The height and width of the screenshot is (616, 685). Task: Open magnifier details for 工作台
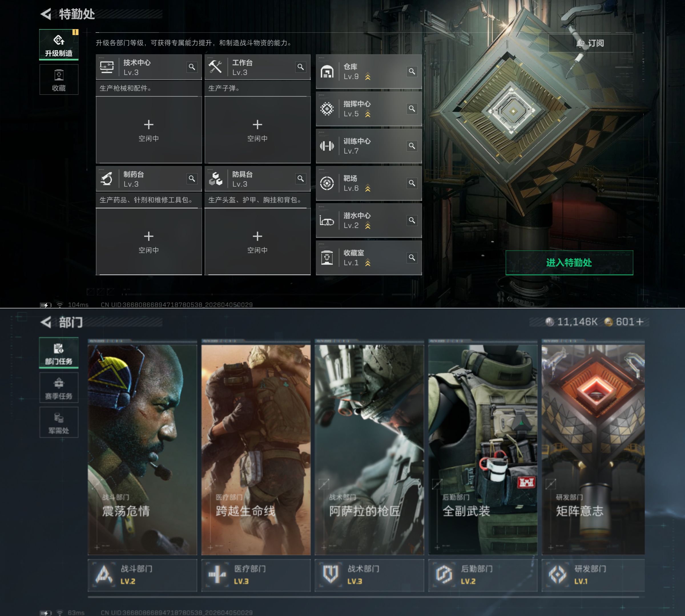tap(300, 67)
